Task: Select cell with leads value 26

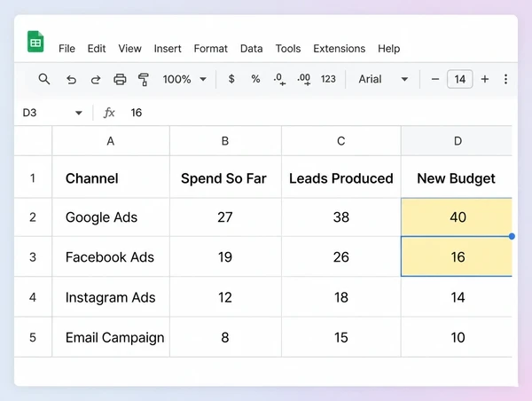Action: point(341,256)
